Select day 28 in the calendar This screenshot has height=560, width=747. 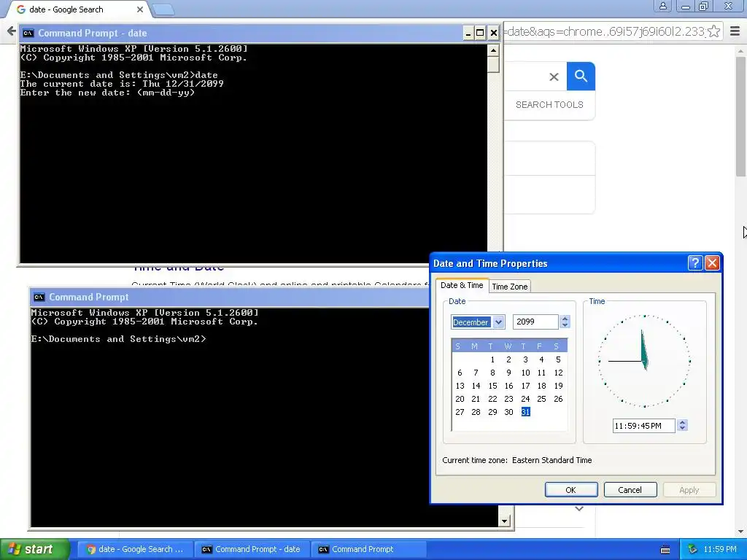[x=476, y=412]
